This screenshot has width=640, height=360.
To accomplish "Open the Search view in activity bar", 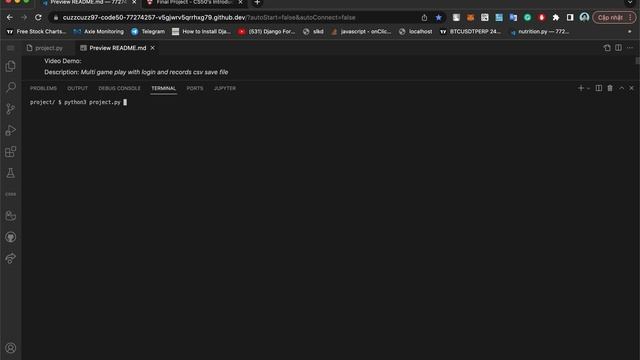I will coord(11,87).
